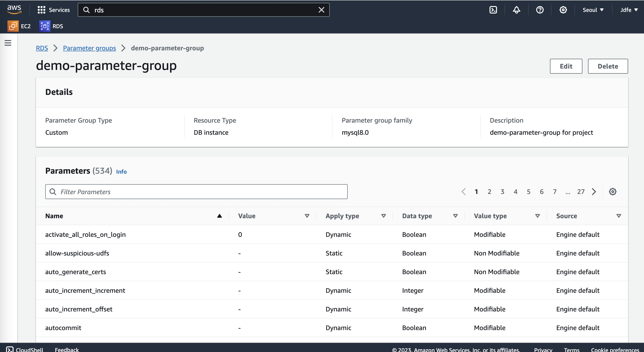Screen dimensions: 644x352
Task: Open Parameter groups breadcrumb link
Action: pyautogui.click(x=89, y=48)
